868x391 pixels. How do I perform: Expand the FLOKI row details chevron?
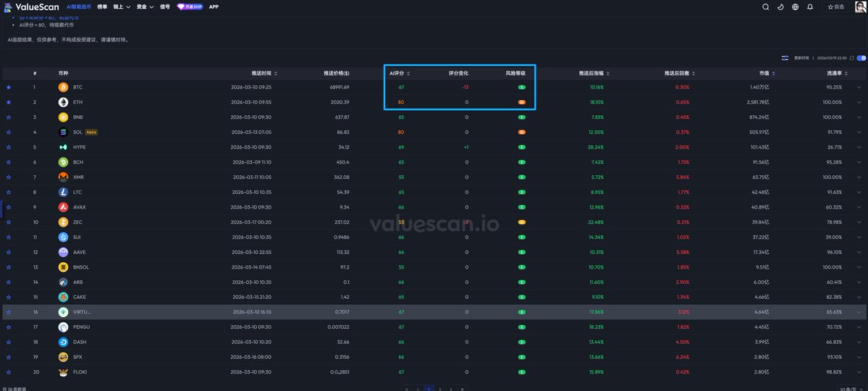click(859, 371)
